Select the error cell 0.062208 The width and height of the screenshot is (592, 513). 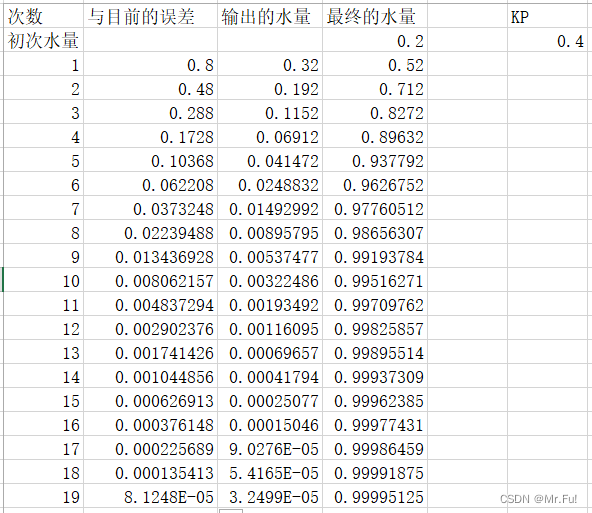[150, 184]
